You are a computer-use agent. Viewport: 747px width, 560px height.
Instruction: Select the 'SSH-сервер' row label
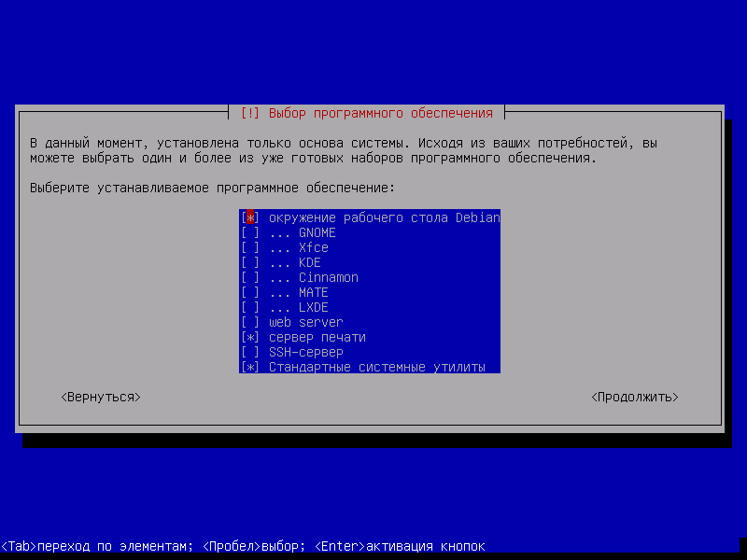(306, 353)
